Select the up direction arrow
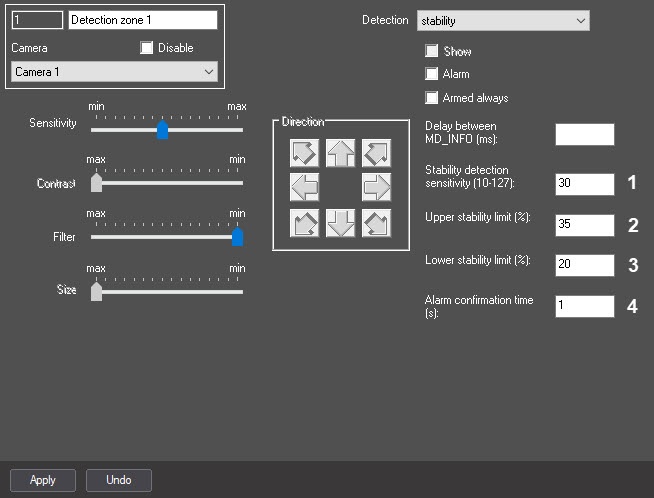The width and height of the screenshot is (654, 498). pos(340,153)
